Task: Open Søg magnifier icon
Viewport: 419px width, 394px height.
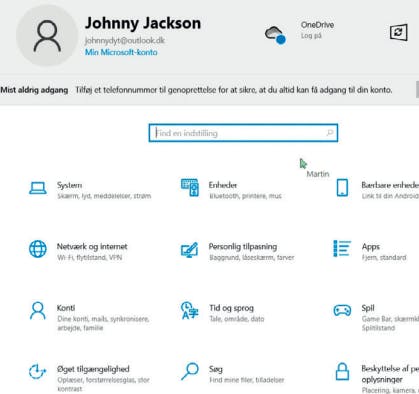Action: tap(190, 371)
